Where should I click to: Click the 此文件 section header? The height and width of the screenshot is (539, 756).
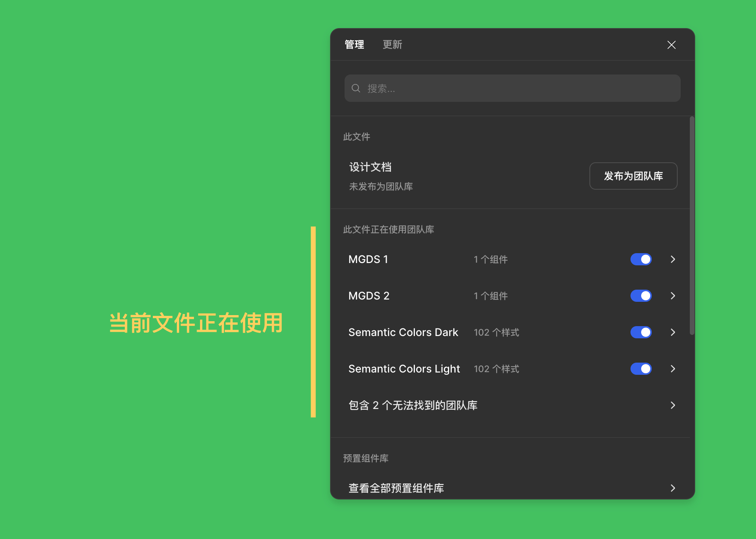356,137
